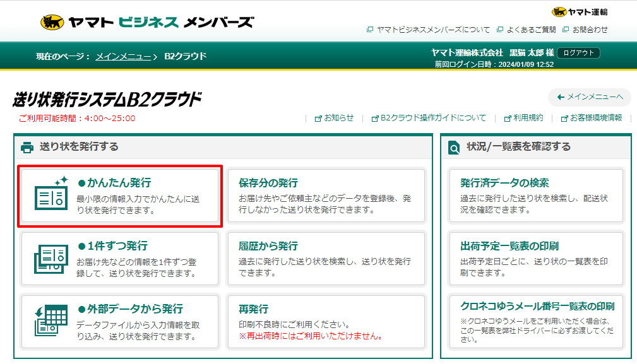The image size is (637, 364).
Task: Open お問合わせ link in header
Action: click(590, 30)
